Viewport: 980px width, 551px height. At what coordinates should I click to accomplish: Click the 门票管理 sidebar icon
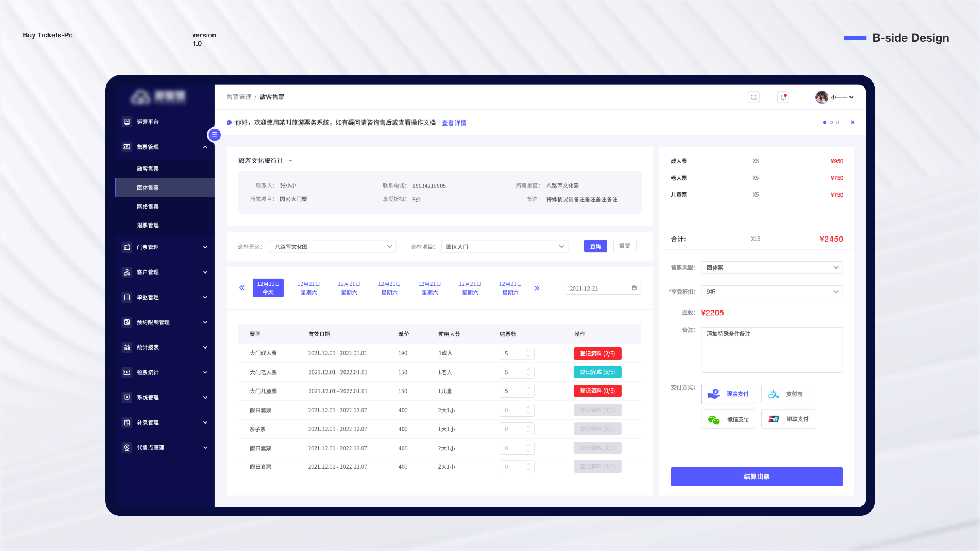(x=127, y=247)
